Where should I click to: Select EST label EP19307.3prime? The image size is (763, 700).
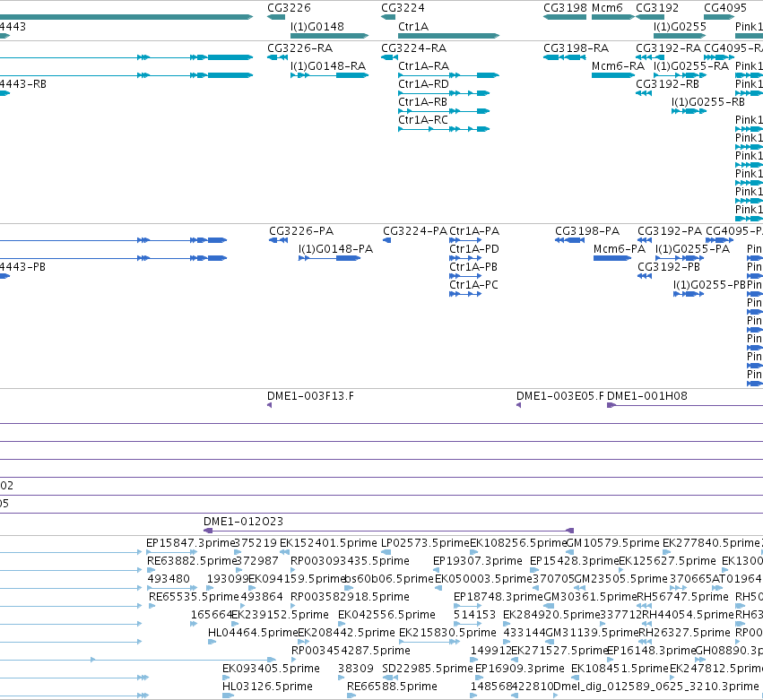478,561
